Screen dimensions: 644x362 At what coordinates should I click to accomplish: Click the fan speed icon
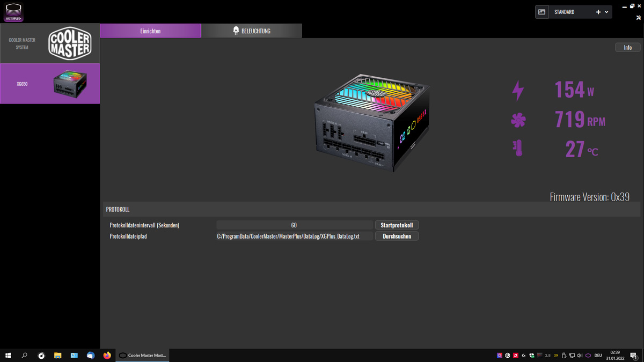[518, 120]
